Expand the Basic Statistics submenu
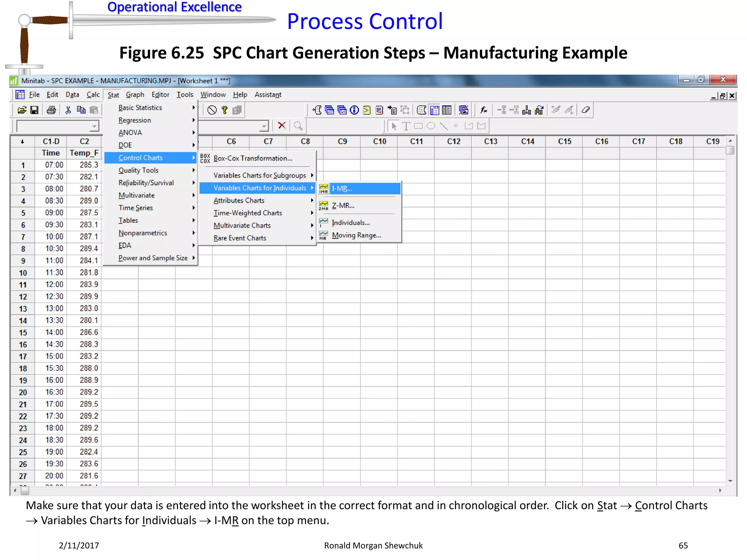The image size is (747, 560). (x=151, y=108)
